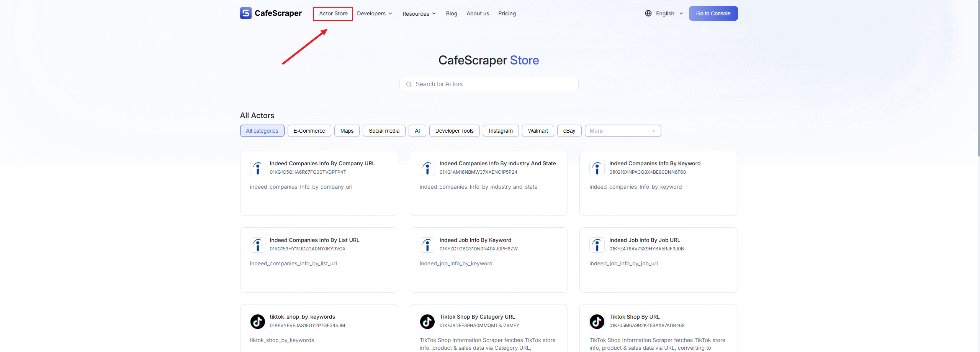Viewport: 980px width, 352px height.
Task: Filter actors by Social media
Action: click(x=384, y=131)
